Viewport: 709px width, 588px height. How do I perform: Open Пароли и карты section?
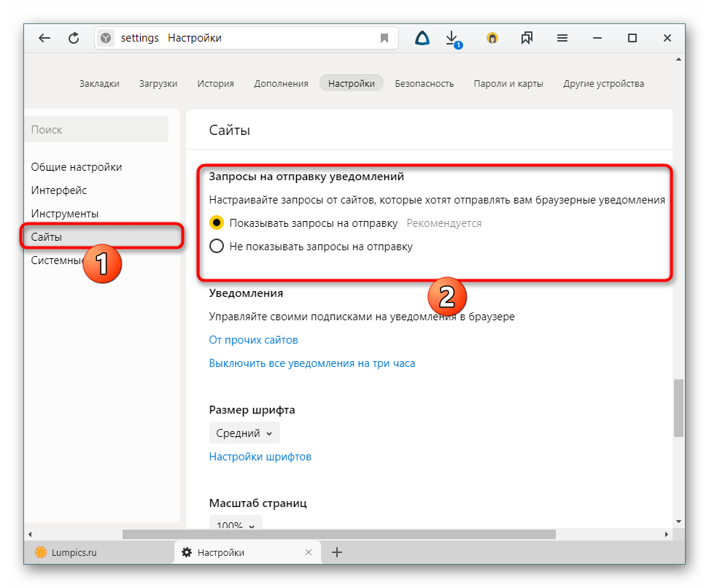508,84
